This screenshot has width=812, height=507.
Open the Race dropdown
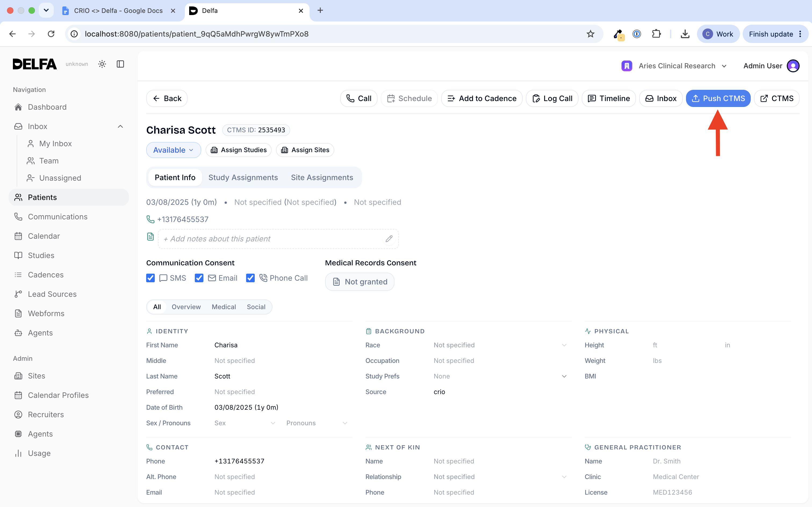(x=500, y=345)
